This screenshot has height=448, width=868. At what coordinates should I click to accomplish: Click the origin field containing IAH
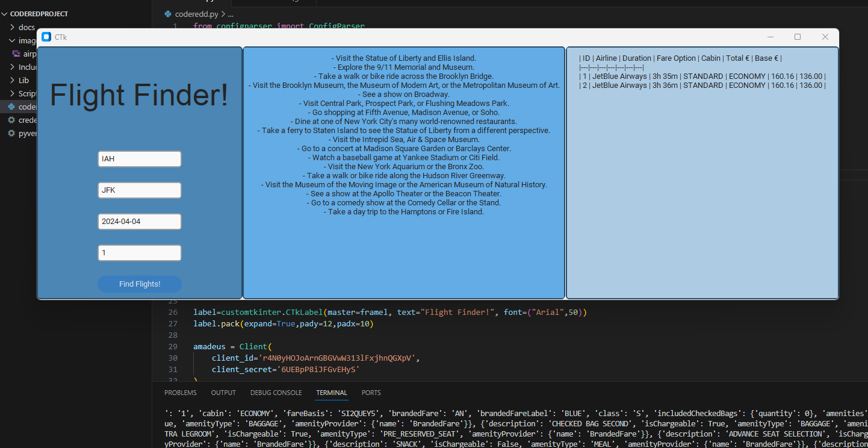click(140, 159)
